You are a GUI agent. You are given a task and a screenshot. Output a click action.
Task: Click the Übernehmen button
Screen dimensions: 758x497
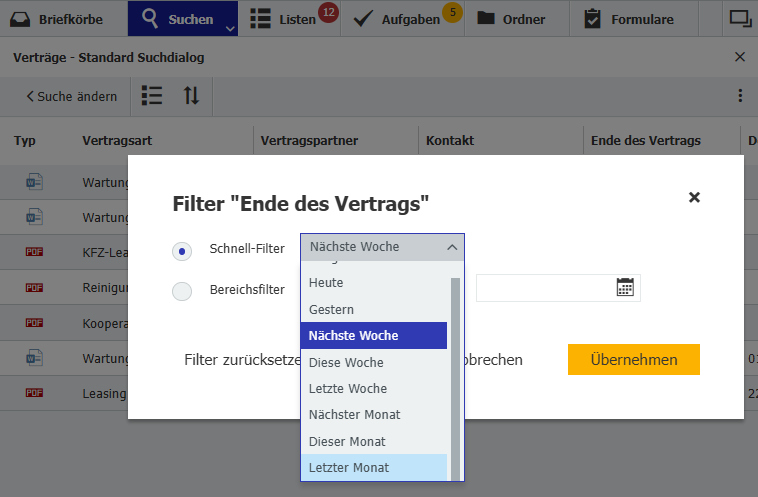(633, 360)
